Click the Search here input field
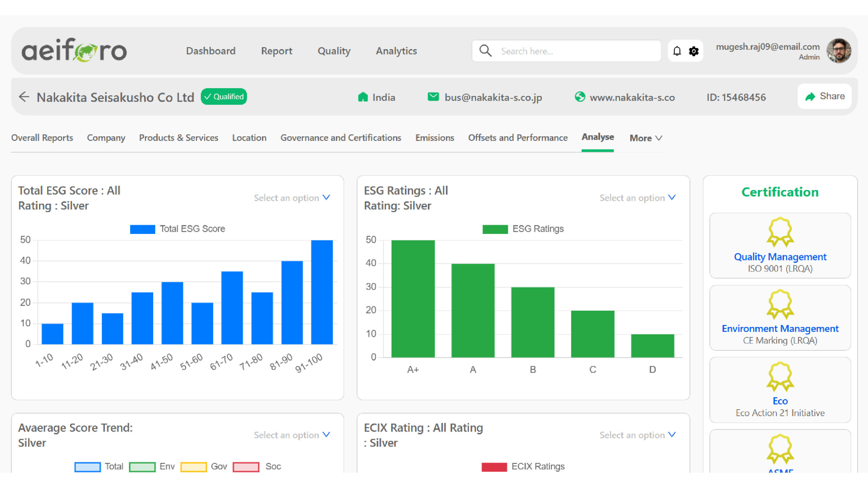Image resolution: width=868 pixels, height=488 pixels. point(566,51)
